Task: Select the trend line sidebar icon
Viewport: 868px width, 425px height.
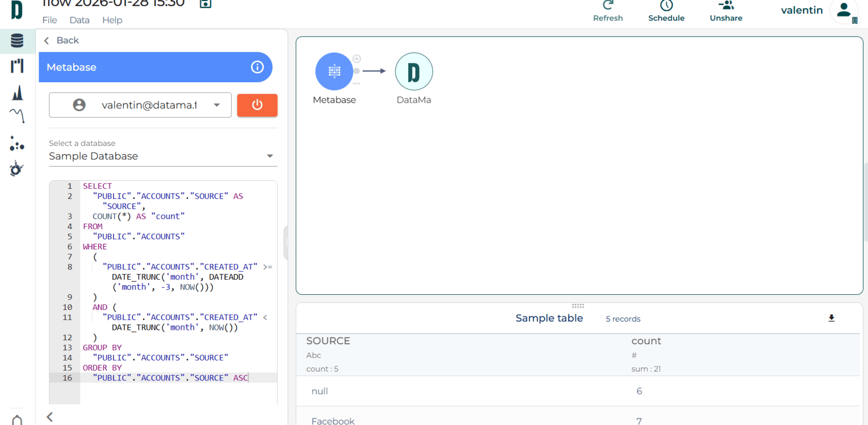Action: tap(17, 115)
